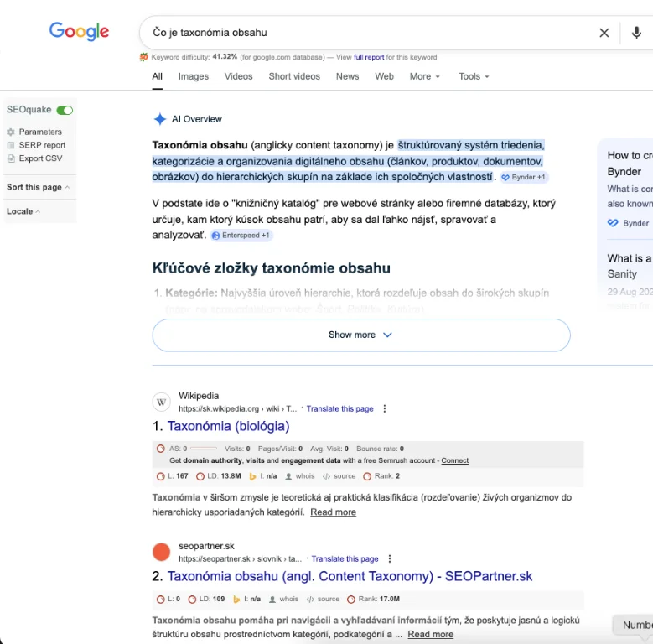Open three-dot menu for Wikipedia result
The image size is (653, 644).
385,409
